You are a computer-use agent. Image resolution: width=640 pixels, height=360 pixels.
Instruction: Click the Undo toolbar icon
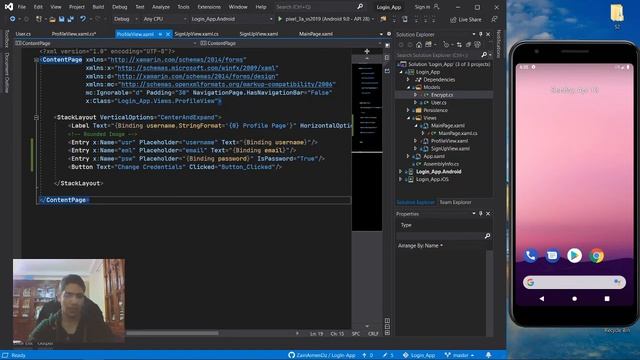(83, 19)
